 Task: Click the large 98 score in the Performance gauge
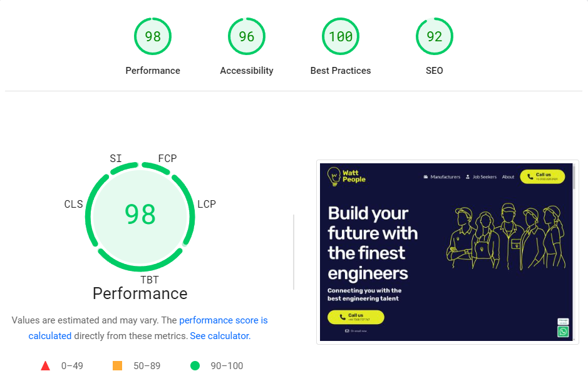tap(140, 215)
